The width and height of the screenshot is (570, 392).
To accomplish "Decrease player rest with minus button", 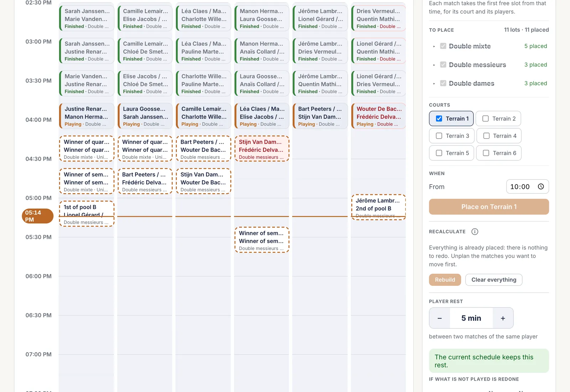I will point(440,318).
